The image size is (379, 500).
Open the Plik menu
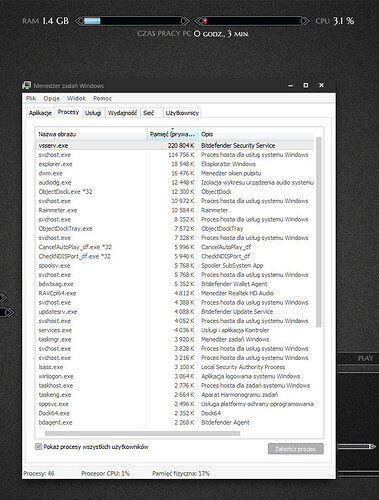coord(31,98)
